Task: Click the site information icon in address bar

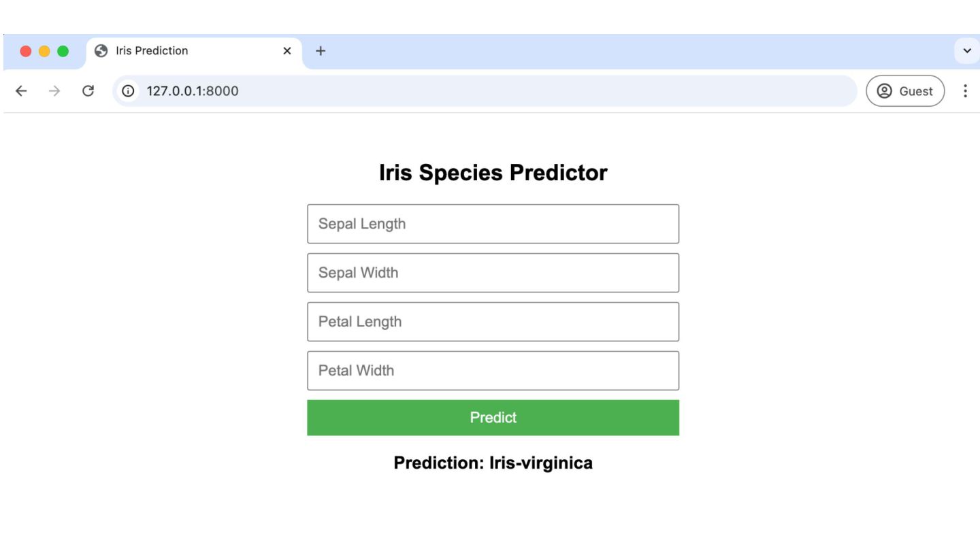Action: coord(128,91)
